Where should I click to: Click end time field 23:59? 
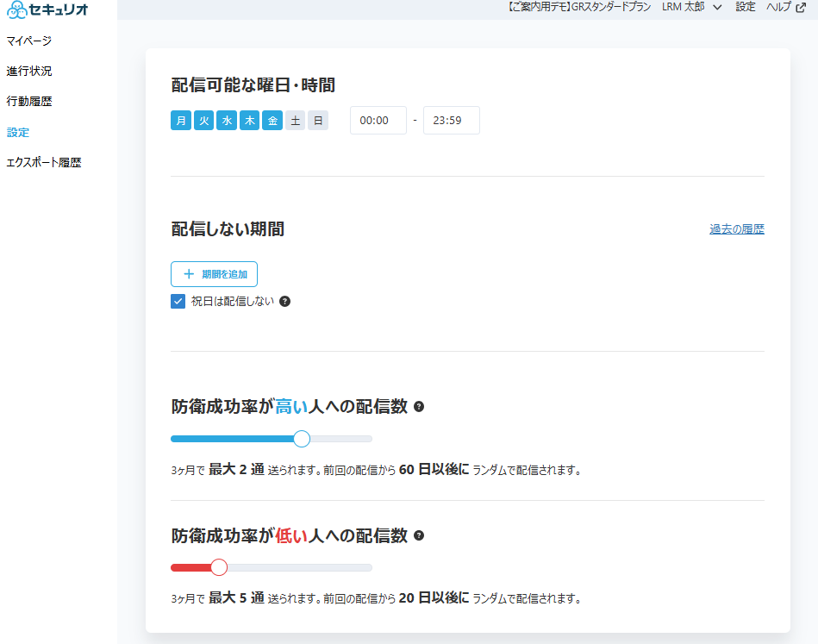[x=452, y=121]
